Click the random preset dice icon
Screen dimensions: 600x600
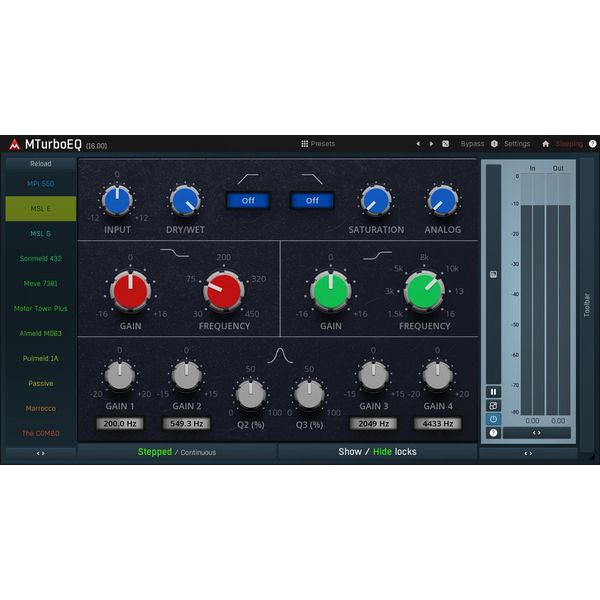(x=445, y=144)
